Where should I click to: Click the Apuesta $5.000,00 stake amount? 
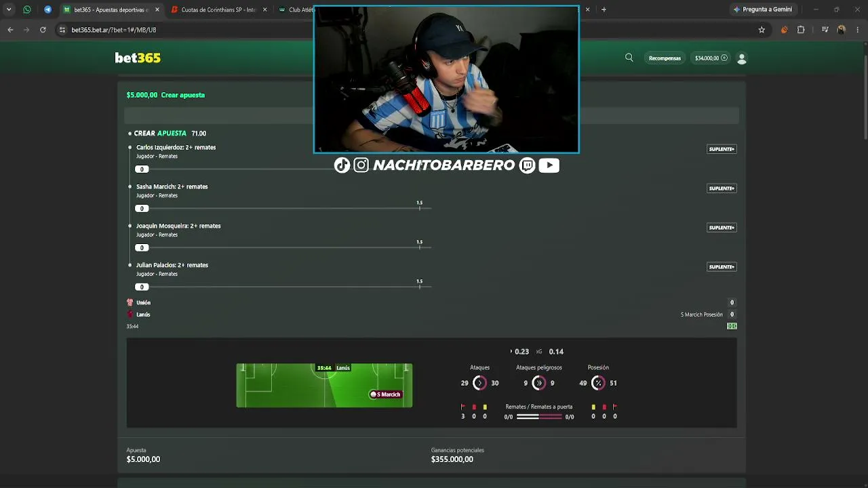[143, 460]
